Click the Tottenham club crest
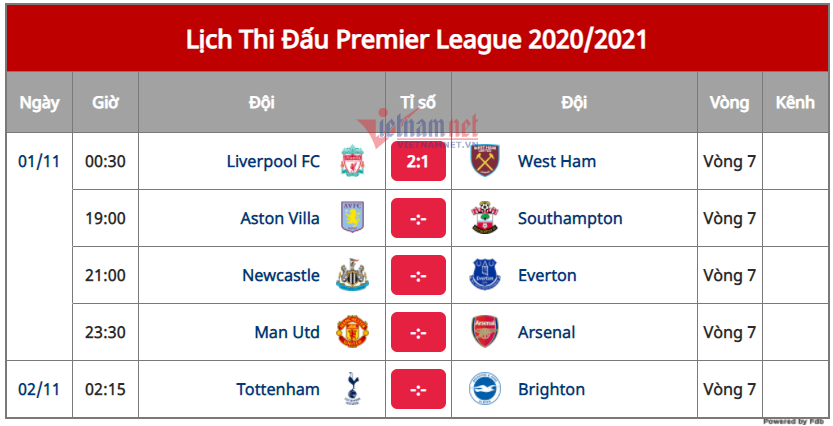Viewport: 833px width, 426px height. 351,389
